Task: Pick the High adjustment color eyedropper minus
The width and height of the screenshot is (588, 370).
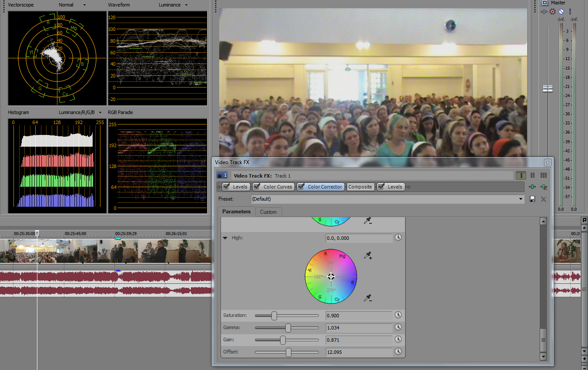Action: [368, 298]
